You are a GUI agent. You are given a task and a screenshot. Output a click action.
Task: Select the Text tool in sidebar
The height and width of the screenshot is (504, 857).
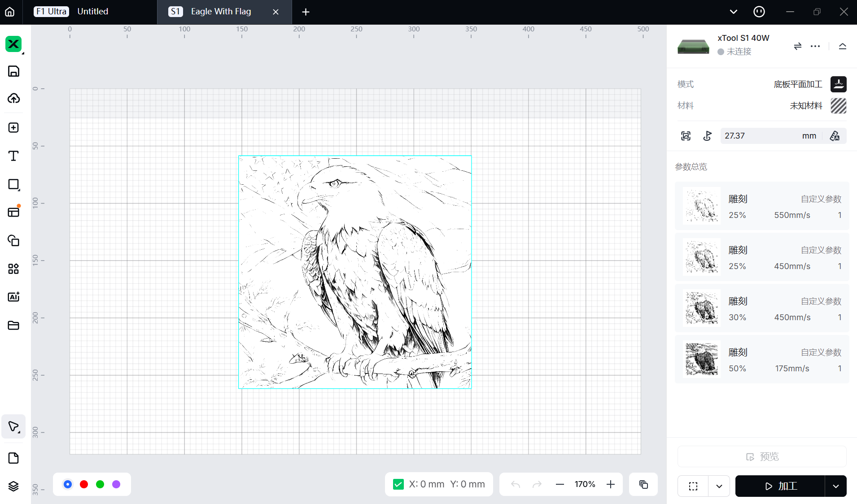coord(13,156)
